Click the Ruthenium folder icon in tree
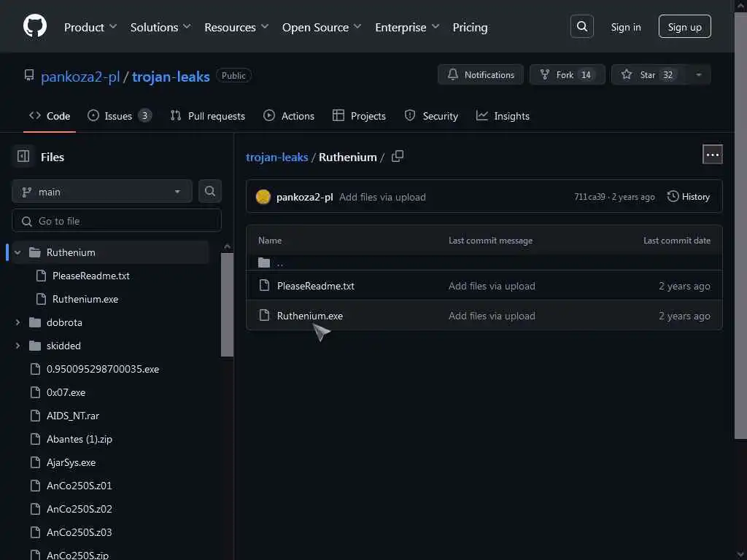Image resolution: width=747 pixels, height=560 pixels. tap(35, 252)
